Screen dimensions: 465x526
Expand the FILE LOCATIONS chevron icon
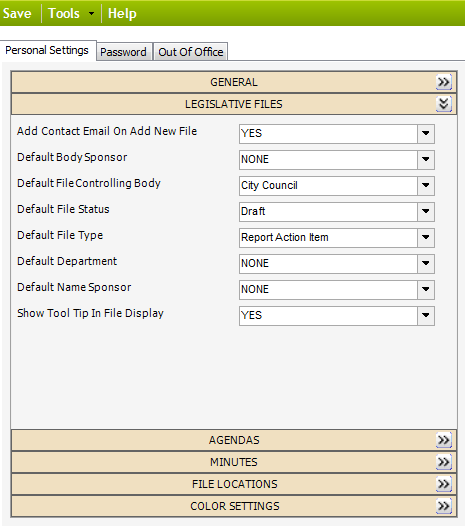tap(444, 484)
